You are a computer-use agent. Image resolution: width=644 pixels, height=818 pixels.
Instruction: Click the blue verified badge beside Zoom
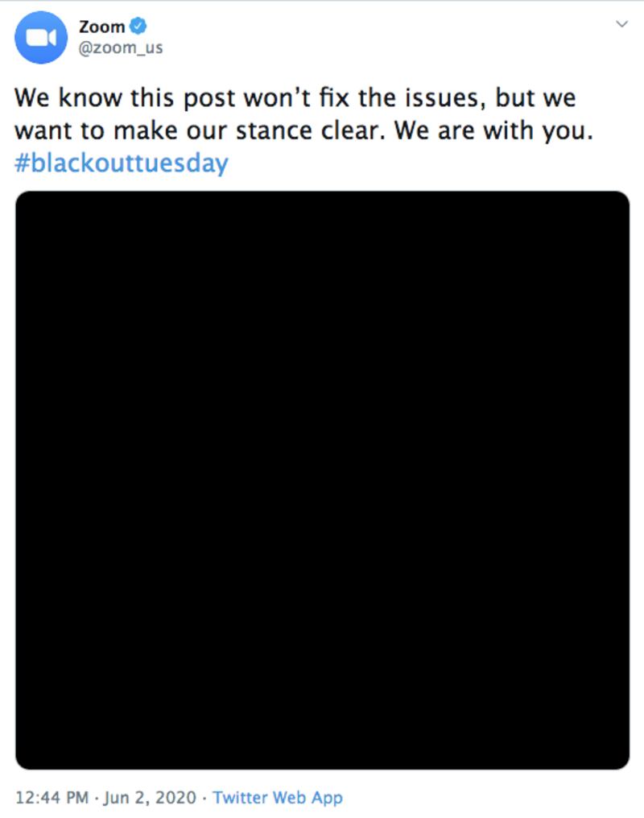click(138, 26)
